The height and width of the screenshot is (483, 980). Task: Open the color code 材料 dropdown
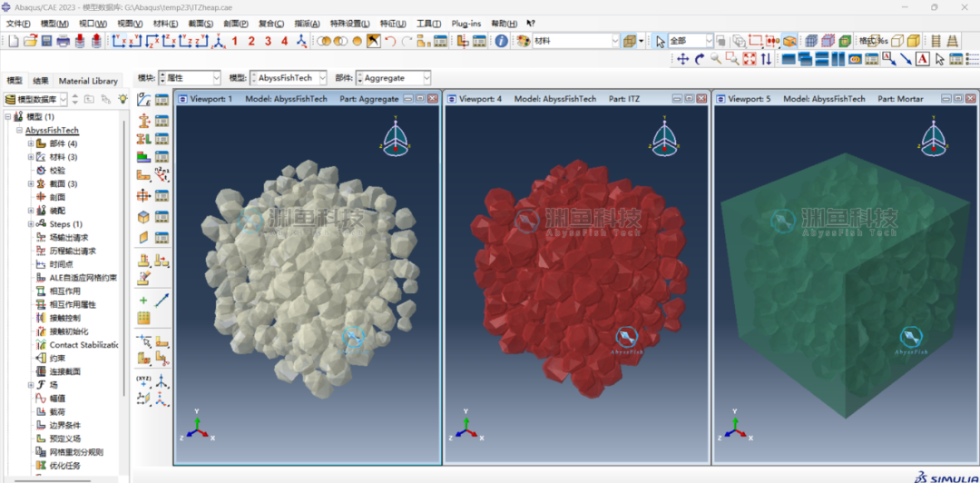575,41
